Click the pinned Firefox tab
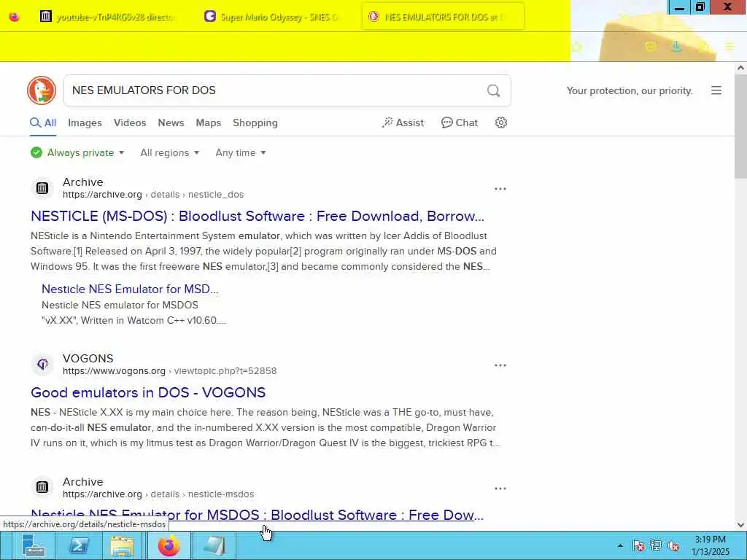The width and height of the screenshot is (747, 560). (15, 17)
